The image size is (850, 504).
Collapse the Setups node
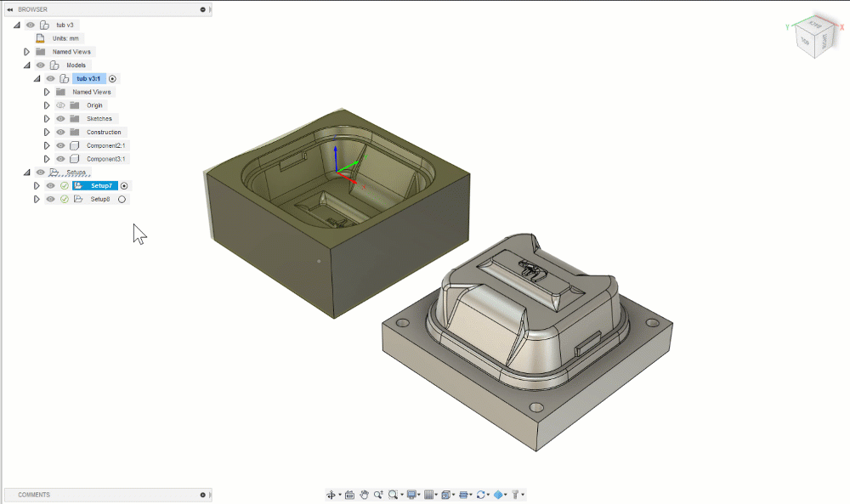tap(26, 173)
